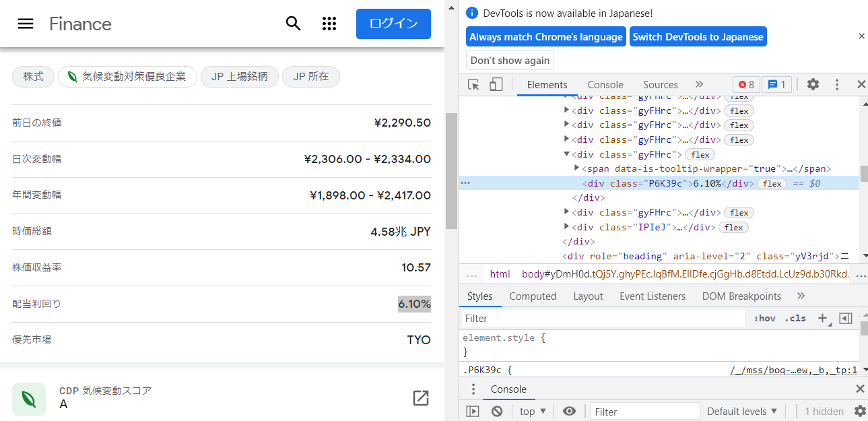Show more DevTools panel tabs
The width and height of the screenshot is (868, 421).
pos(699,84)
